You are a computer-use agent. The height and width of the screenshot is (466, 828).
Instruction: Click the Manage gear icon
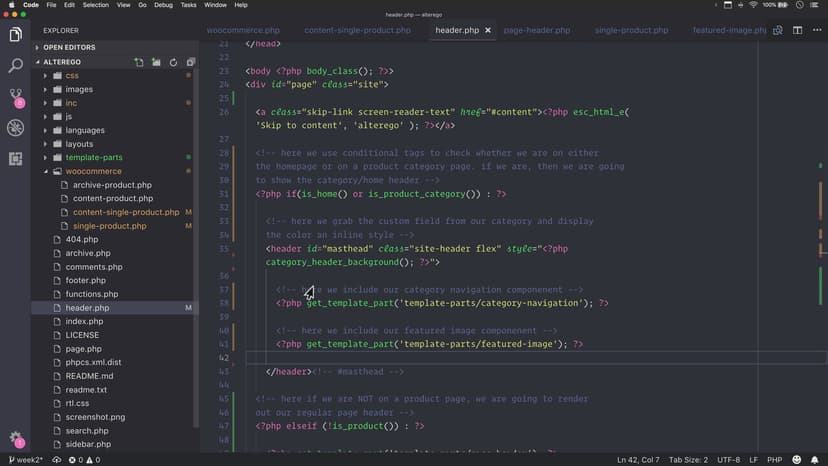tap(15, 439)
